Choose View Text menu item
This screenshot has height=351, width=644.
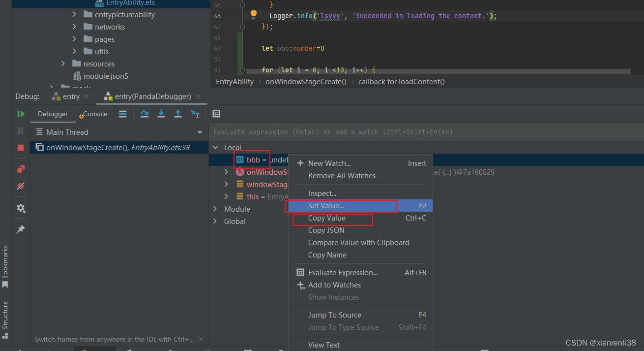coord(360,345)
